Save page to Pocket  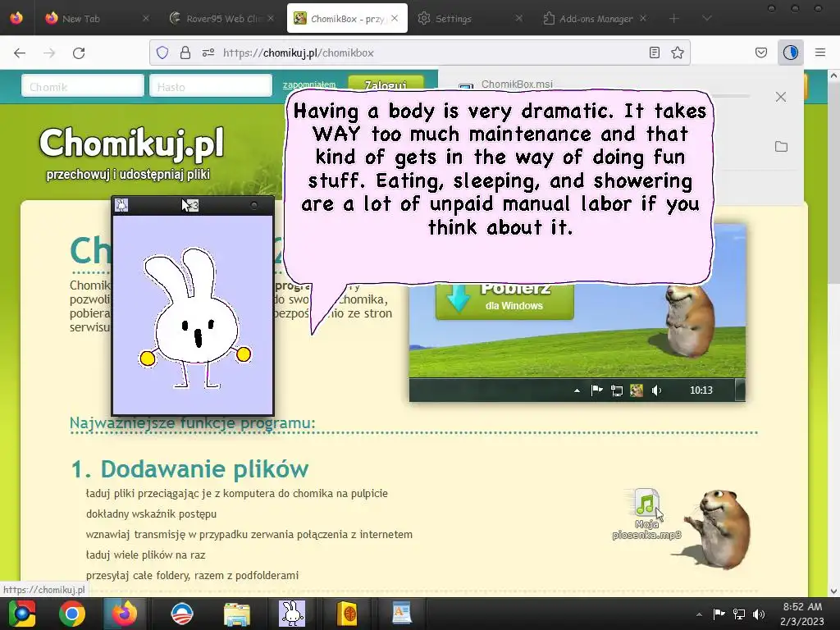pos(761,52)
